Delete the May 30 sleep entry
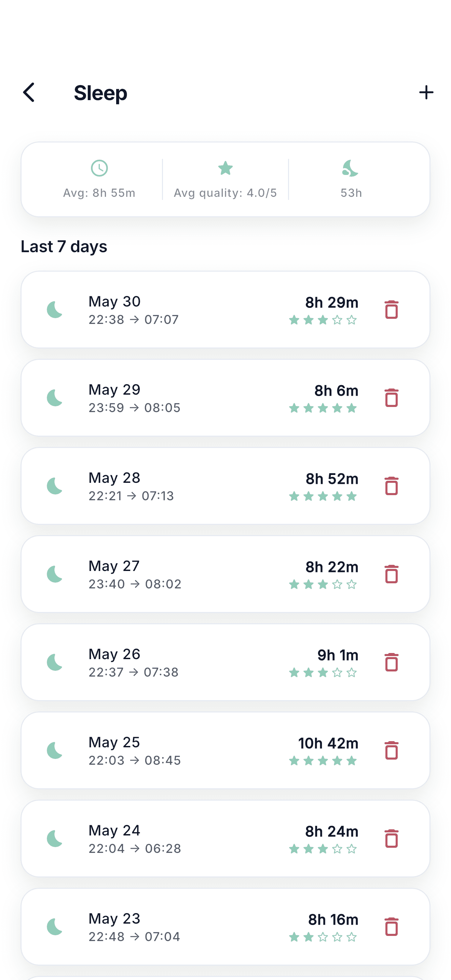This screenshot has height=980, width=451. point(391,310)
